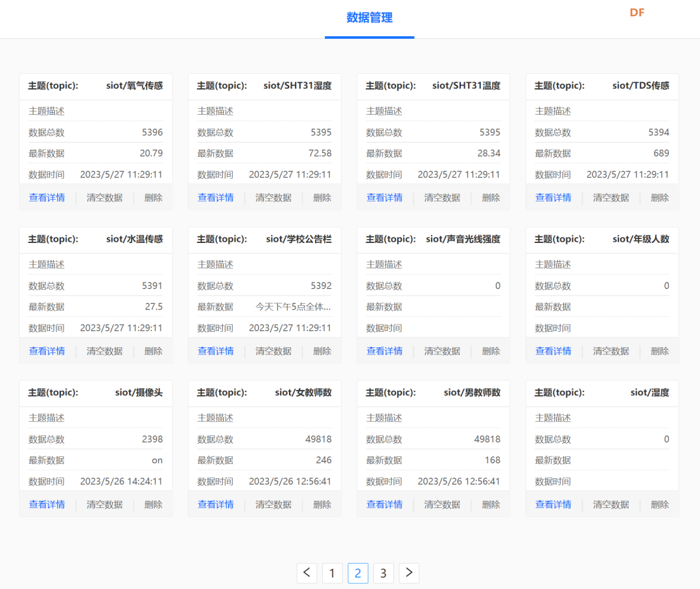
Task: Click timestamp 2023/5/26 14:24:11
Action: (121, 481)
